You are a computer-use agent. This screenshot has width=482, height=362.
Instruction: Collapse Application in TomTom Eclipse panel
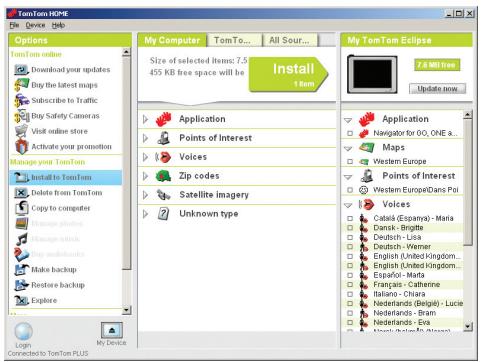coord(348,120)
